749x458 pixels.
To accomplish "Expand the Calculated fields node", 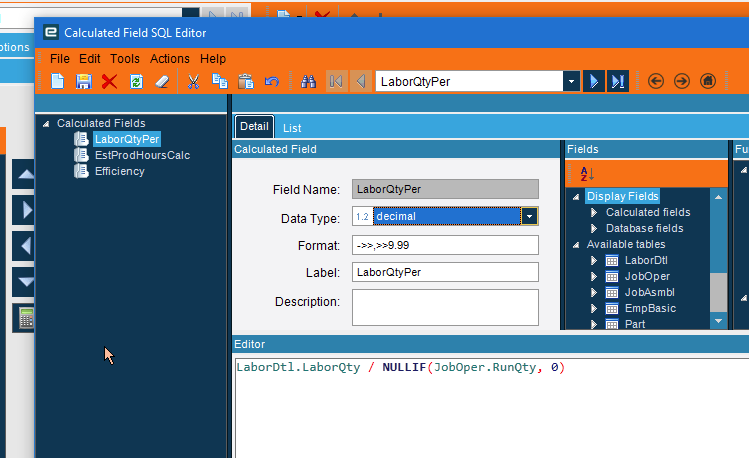I will pos(594,213).
